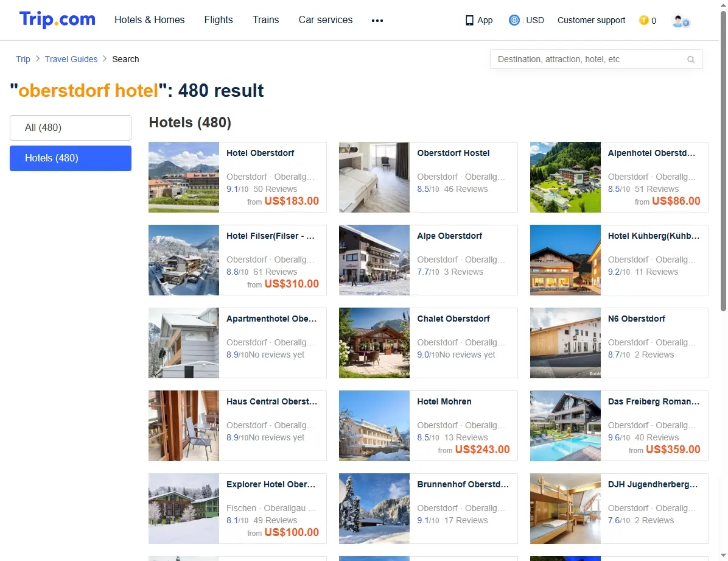This screenshot has height=561, width=728.
Task: Click the Trip.com logo
Action: (x=57, y=19)
